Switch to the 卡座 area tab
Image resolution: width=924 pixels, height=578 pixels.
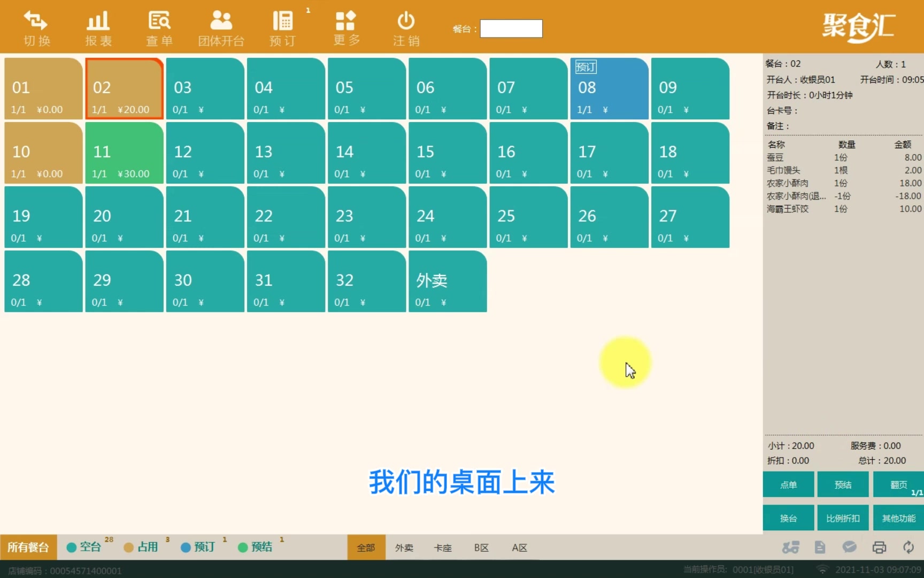point(443,547)
